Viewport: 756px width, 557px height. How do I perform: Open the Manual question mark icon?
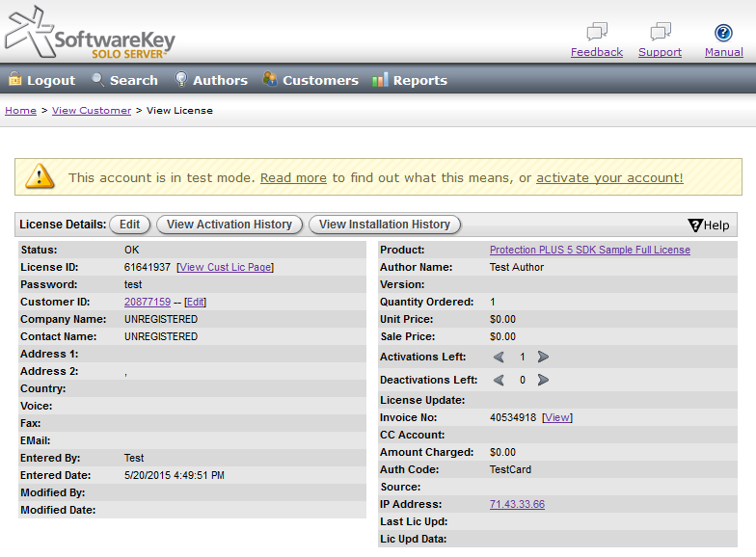tap(723, 33)
